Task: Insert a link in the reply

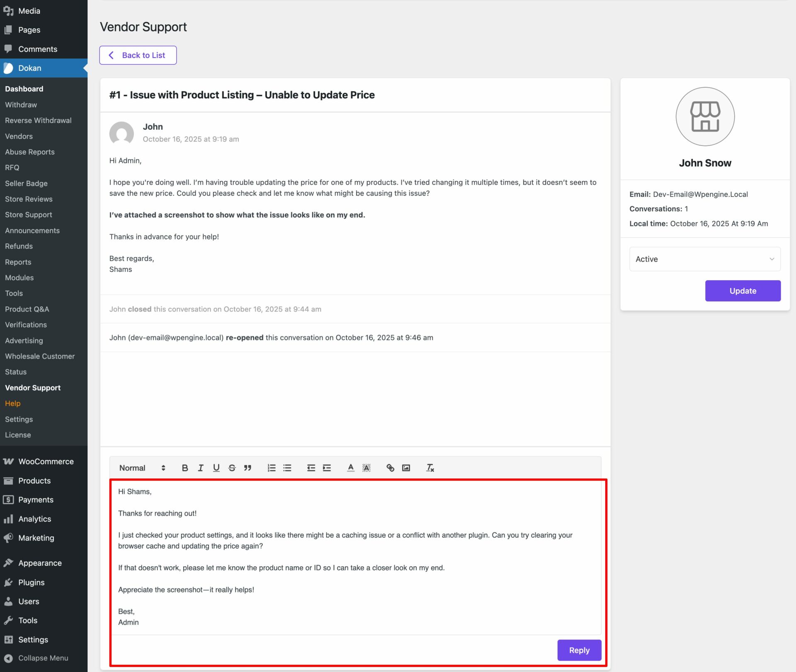Action: coord(390,468)
